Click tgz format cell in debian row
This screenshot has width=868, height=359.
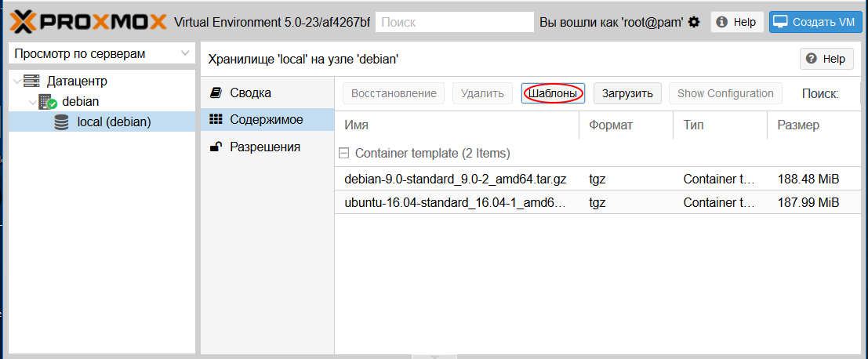click(x=597, y=179)
